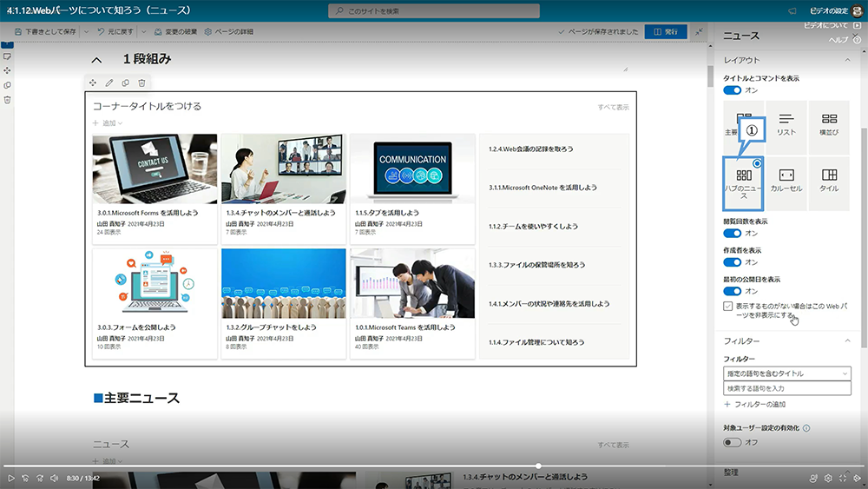Click the edit pencil icon on web part
Image resolution: width=868 pixels, height=489 pixels.
pyautogui.click(x=109, y=83)
